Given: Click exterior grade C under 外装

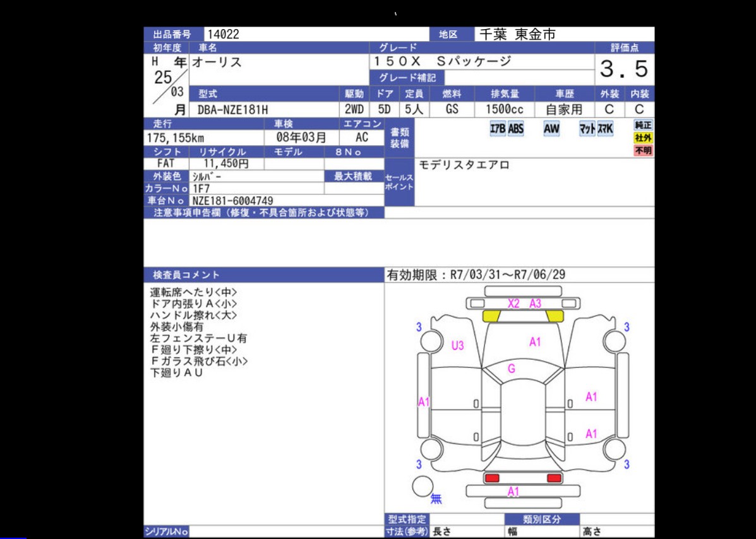Looking at the screenshot, I should 609,109.
